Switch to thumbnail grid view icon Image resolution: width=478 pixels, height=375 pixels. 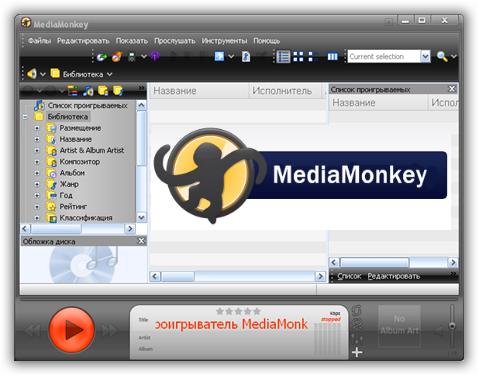point(298,57)
